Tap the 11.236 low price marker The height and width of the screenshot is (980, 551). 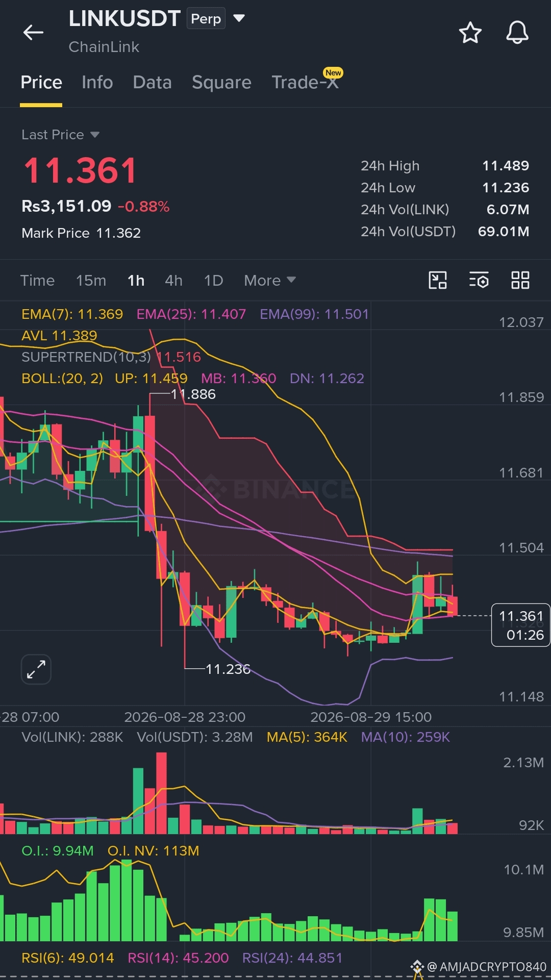pyautogui.click(x=228, y=669)
